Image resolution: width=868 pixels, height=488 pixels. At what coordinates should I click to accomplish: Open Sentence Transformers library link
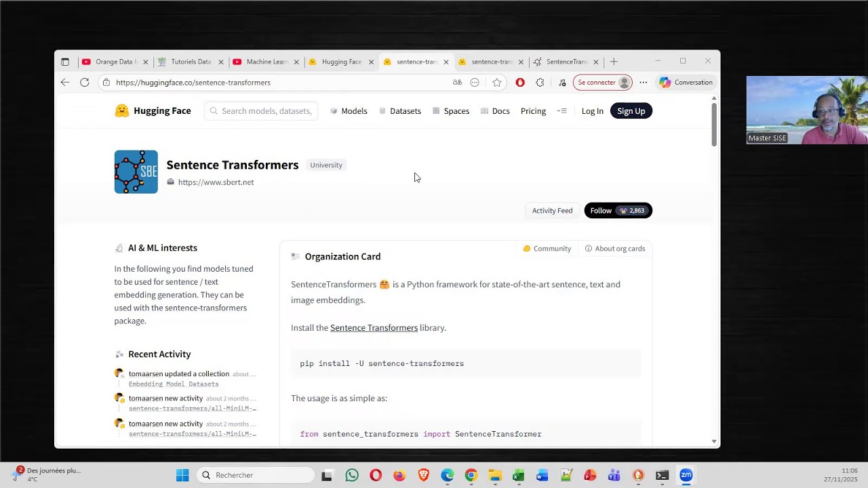tap(374, 328)
